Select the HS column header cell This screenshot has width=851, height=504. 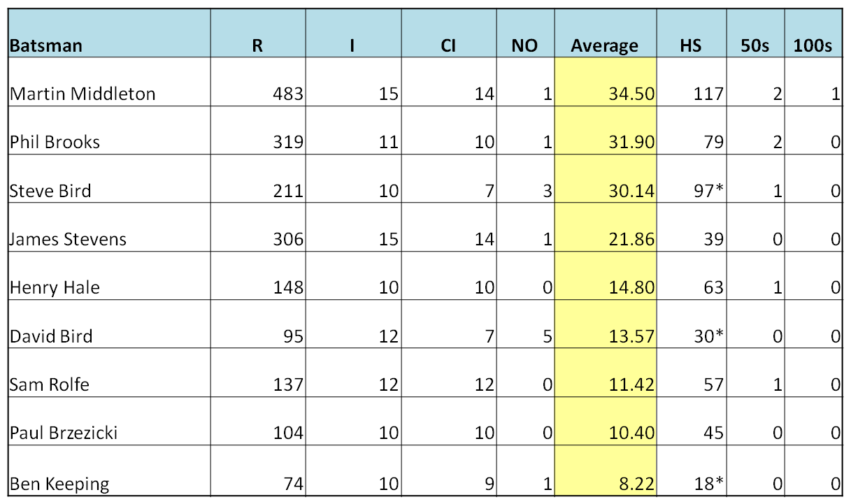click(x=691, y=34)
